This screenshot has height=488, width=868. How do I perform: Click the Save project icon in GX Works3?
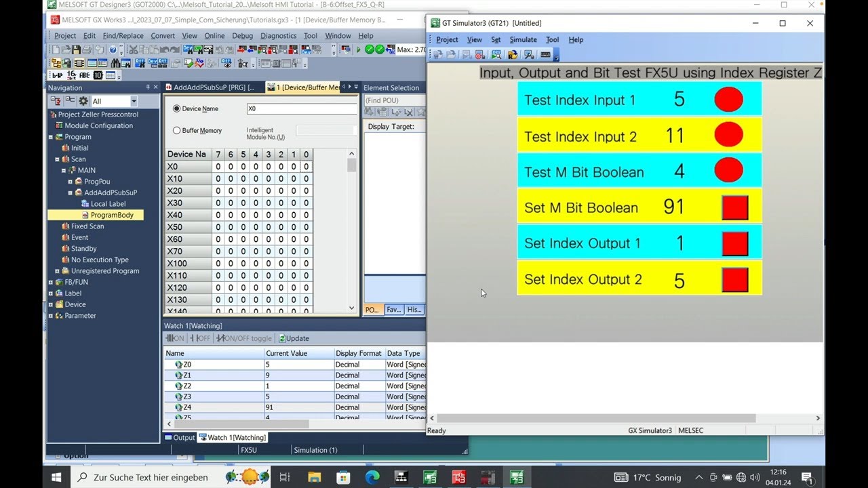[75, 49]
